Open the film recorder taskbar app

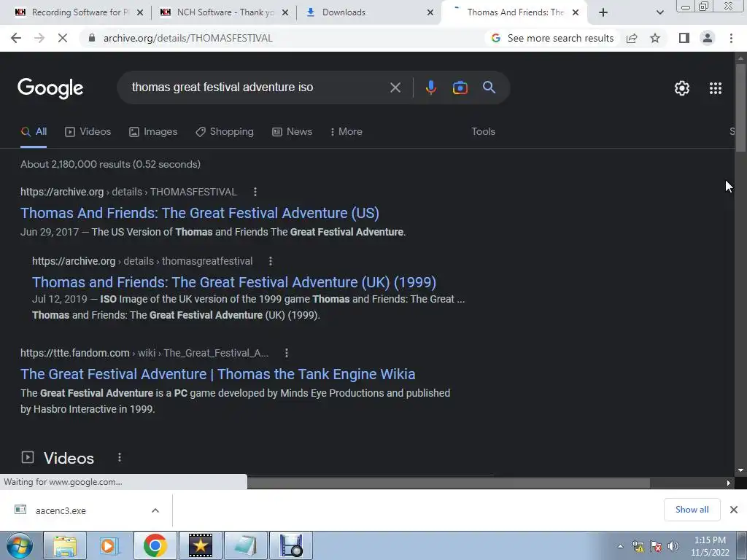coord(291,545)
